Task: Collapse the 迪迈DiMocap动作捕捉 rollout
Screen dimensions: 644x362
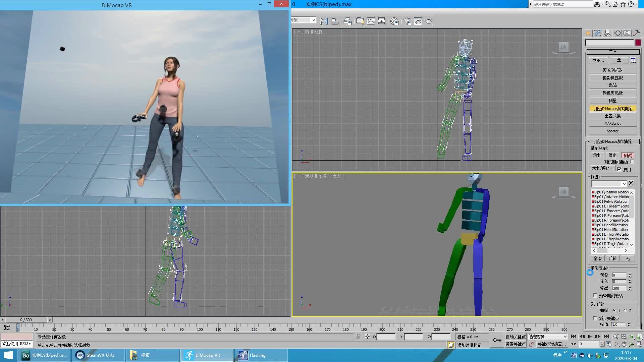Action: coord(613,141)
